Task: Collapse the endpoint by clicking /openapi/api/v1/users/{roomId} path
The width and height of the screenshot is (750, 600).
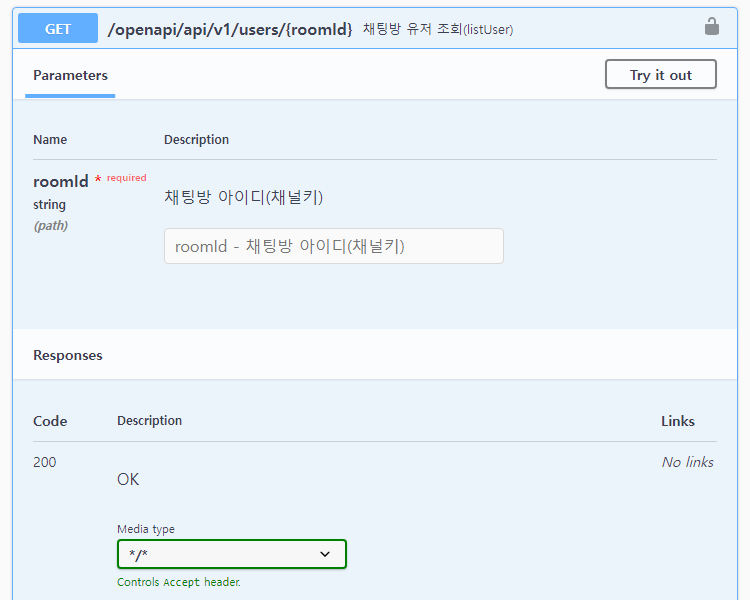Action: pyautogui.click(x=230, y=30)
